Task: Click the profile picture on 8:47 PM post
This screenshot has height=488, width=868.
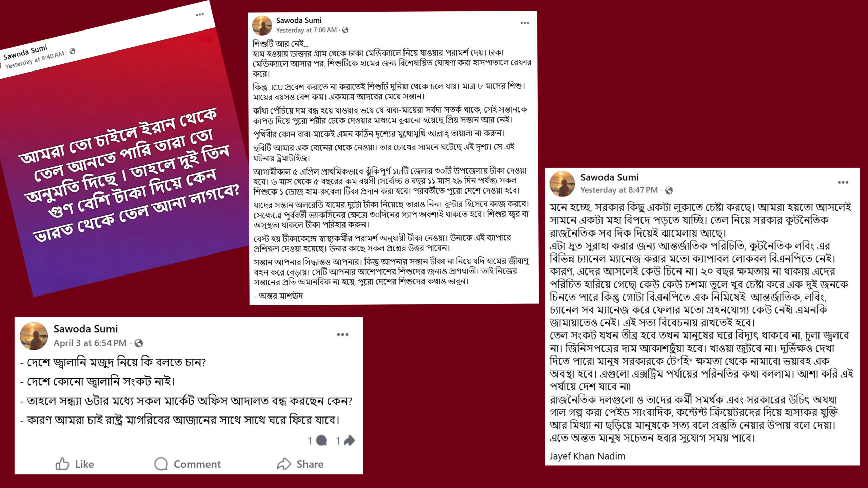Action: (562, 184)
